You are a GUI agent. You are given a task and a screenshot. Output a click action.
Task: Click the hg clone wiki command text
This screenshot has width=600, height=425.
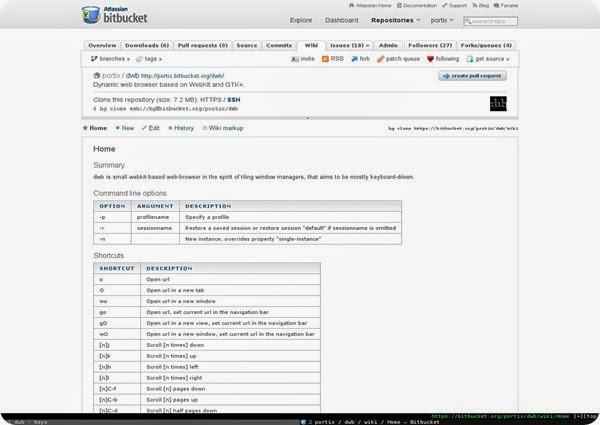pyautogui.click(x=453, y=129)
